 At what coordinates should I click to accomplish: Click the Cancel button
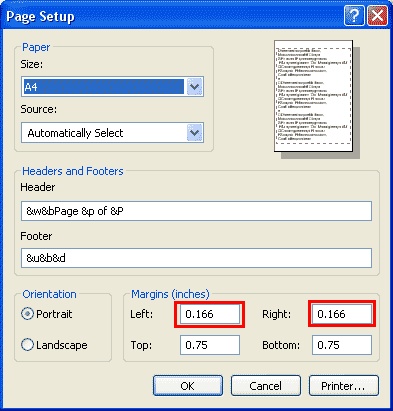[x=266, y=386]
